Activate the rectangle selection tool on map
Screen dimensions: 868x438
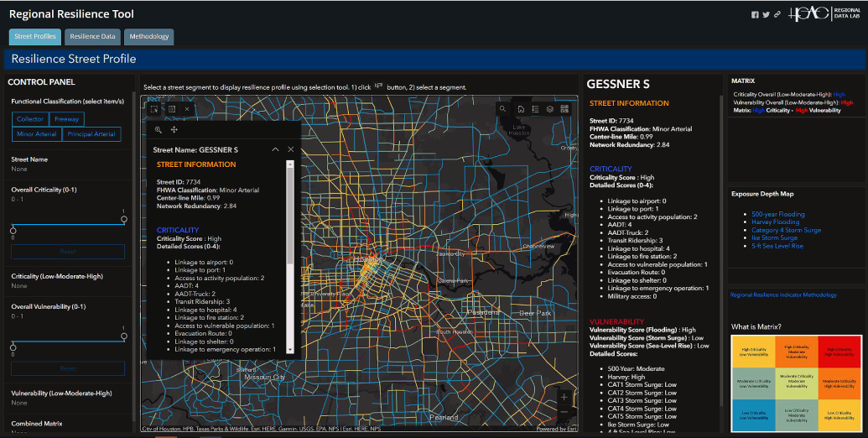(154, 109)
